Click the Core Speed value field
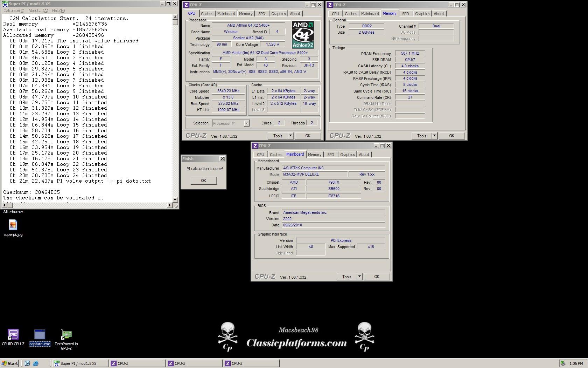The height and width of the screenshot is (368, 588). click(229, 91)
